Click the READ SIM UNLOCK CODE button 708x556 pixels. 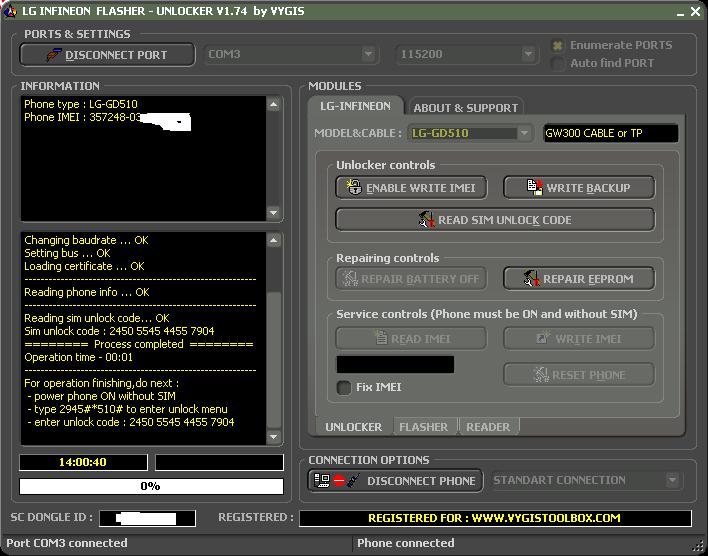point(495,220)
